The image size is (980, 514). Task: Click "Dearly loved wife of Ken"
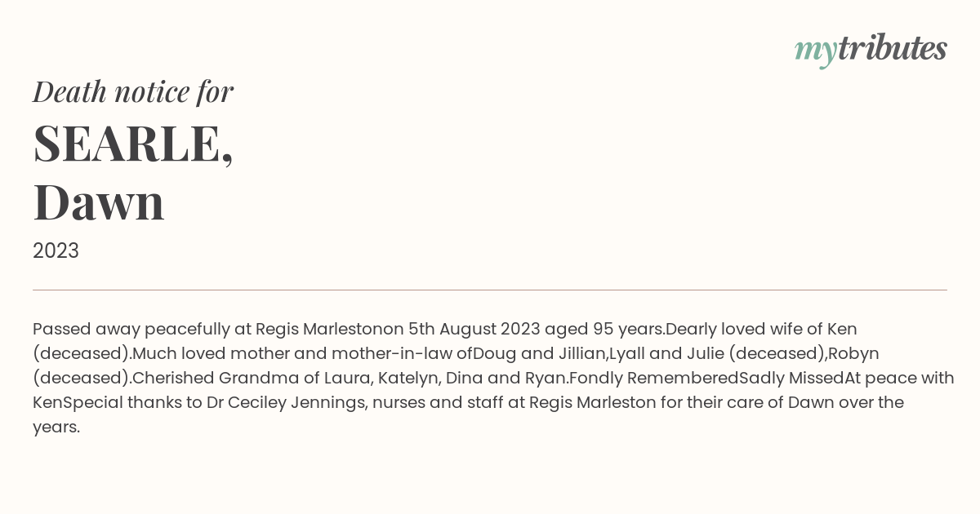(761, 330)
